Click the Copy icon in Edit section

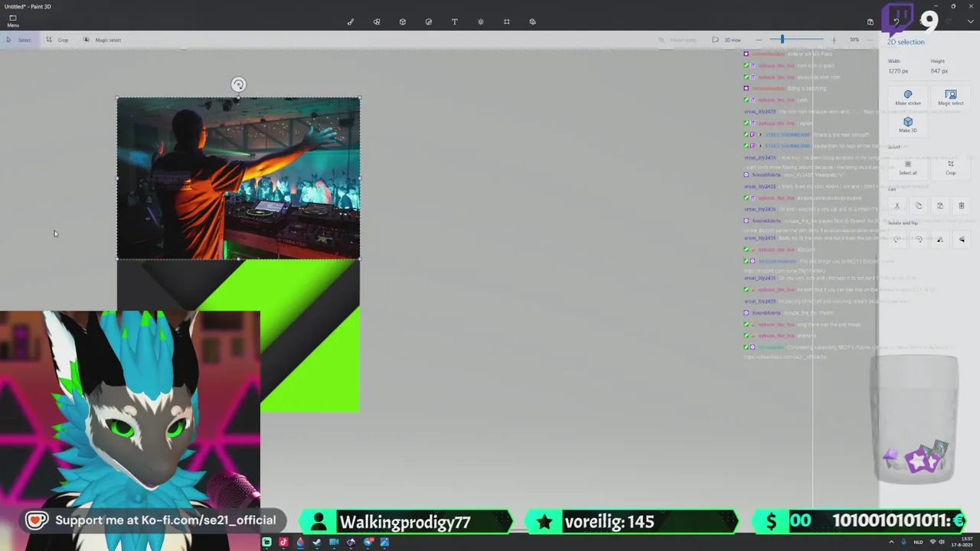coord(919,205)
